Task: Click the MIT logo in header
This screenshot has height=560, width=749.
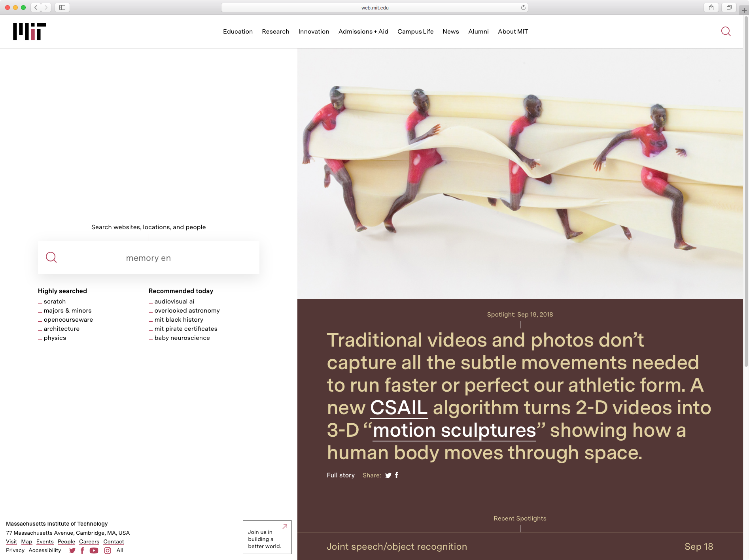Action: point(29,32)
